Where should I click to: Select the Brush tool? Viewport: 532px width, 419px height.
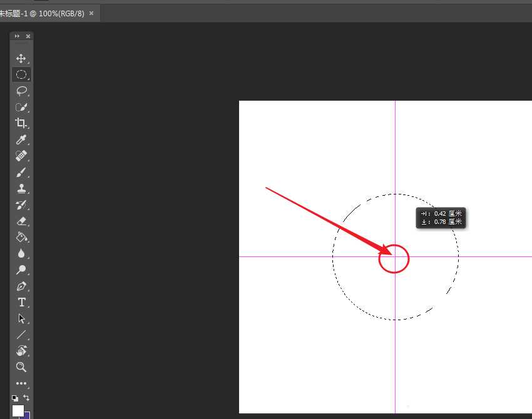(x=22, y=172)
